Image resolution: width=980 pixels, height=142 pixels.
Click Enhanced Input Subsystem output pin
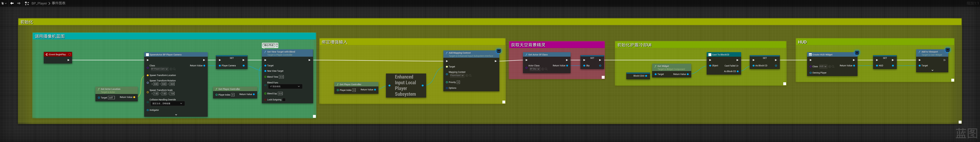(423, 86)
